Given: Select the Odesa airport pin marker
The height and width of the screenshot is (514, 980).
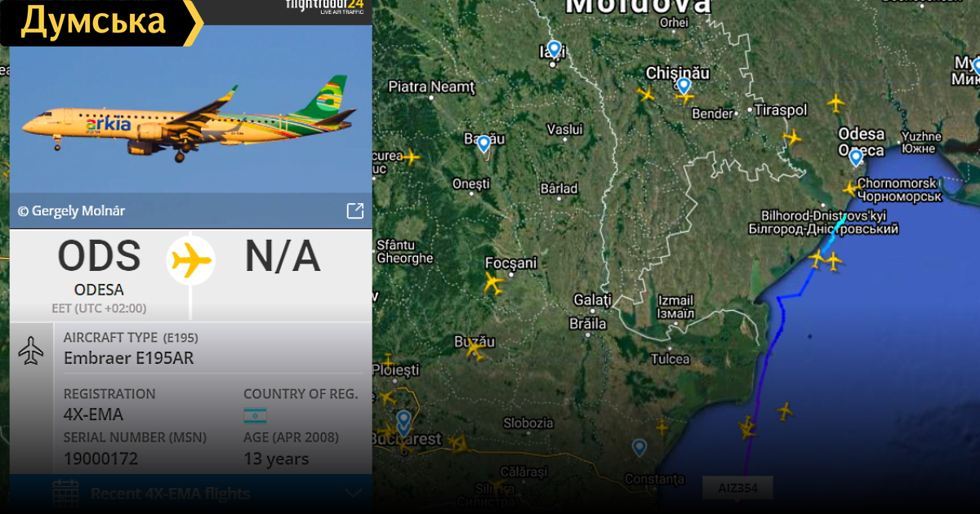Looking at the screenshot, I should [855, 157].
